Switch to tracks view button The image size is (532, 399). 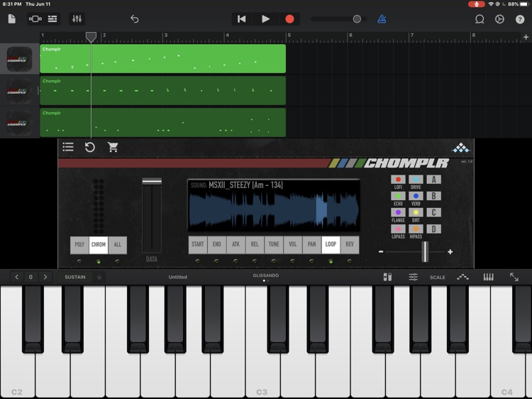pos(52,18)
